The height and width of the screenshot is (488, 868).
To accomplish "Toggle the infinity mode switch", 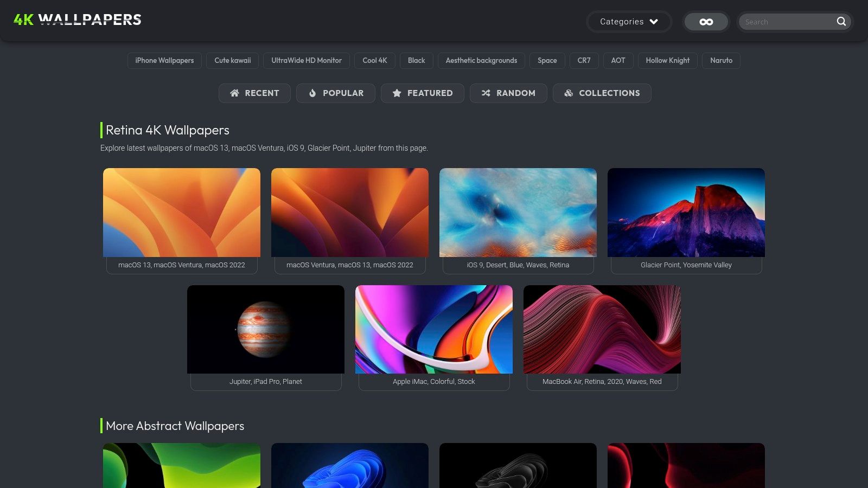I will (x=706, y=22).
